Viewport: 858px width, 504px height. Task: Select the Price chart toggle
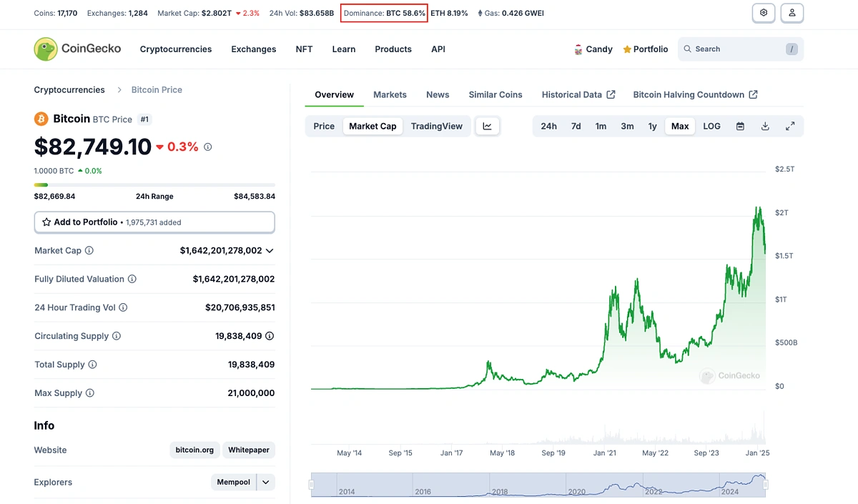324,126
